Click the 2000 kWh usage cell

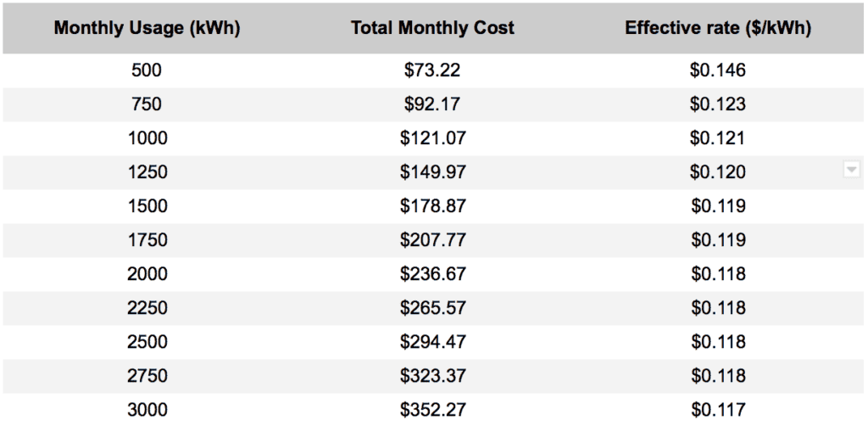(x=147, y=274)
